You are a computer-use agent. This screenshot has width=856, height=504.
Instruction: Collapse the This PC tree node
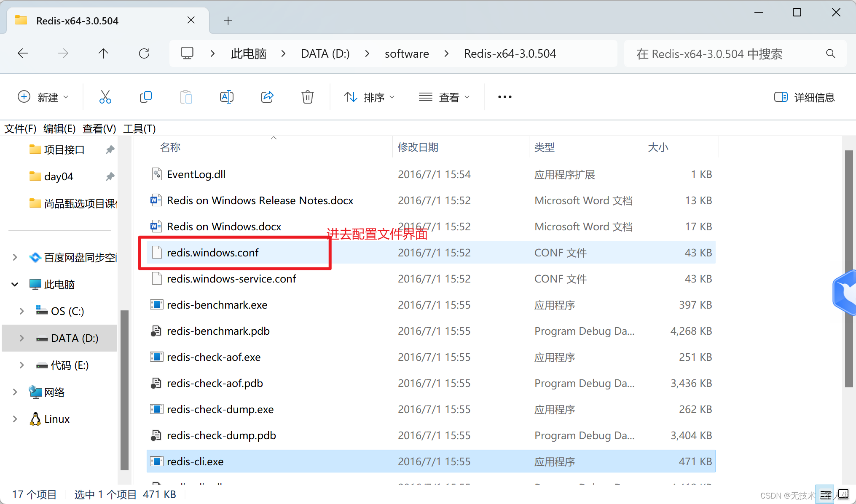(15, 285)
